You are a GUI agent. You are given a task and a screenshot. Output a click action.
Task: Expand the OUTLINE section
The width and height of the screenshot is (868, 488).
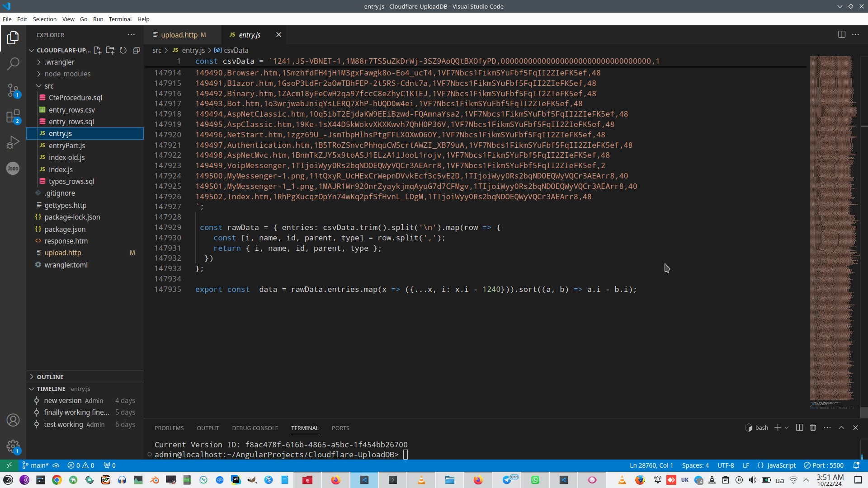(x=50, y=376)
